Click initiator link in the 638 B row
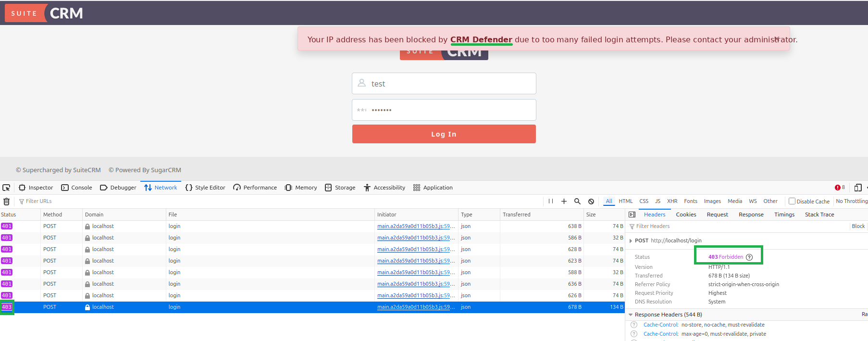868x341 pixels. tap(416, 226)
